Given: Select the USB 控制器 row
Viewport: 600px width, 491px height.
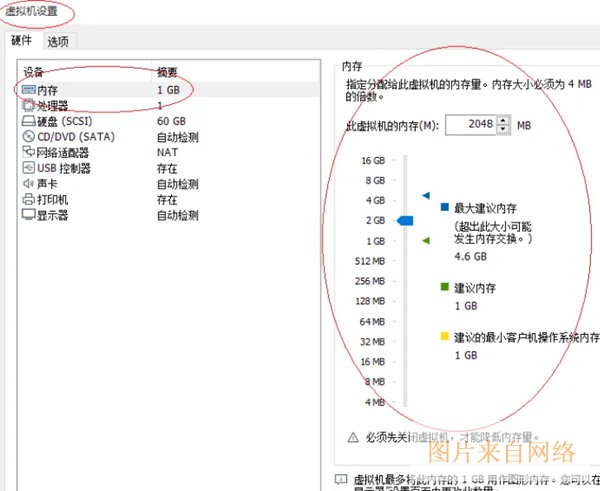Looking at the screenshot, I should [x=168, y=168].
